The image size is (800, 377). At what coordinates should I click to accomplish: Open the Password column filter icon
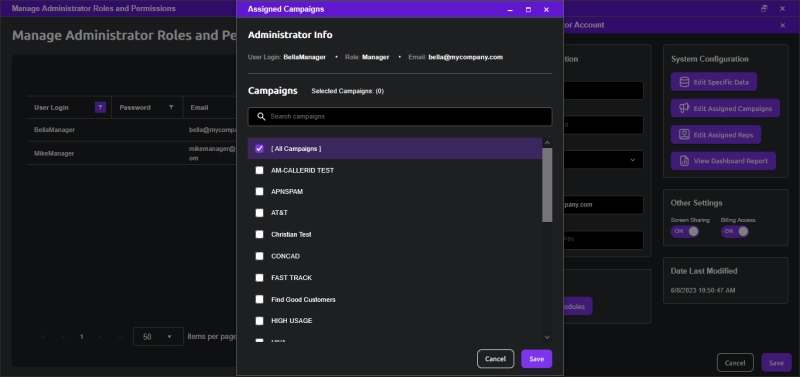[171, 107]
